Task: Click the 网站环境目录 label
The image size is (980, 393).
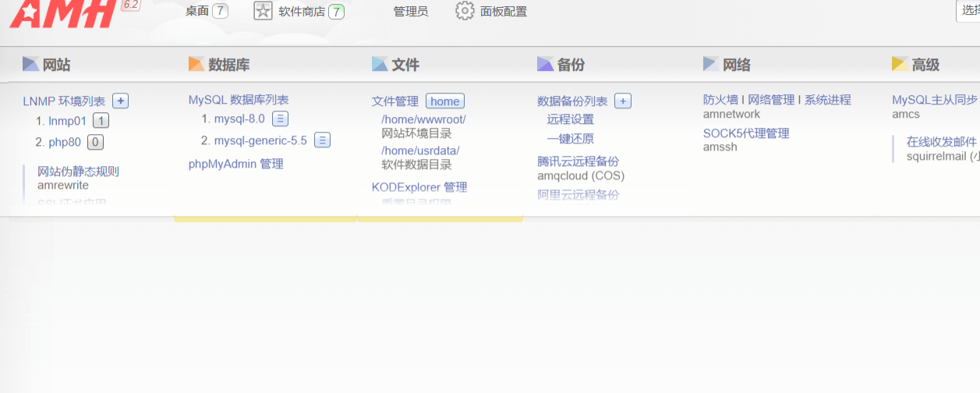Action: (x=416, y=133)
